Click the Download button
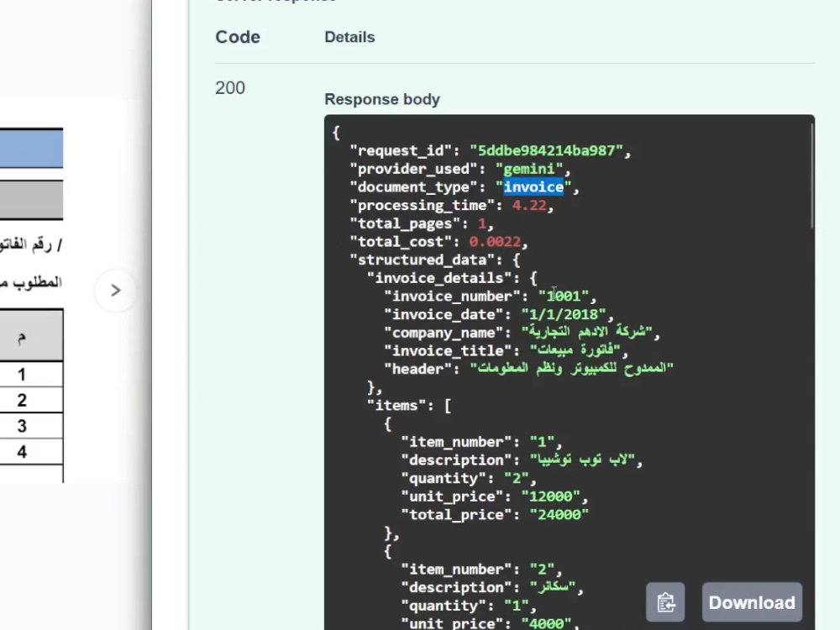This screenshot has width=840, height=630. [x=752, y=602]
